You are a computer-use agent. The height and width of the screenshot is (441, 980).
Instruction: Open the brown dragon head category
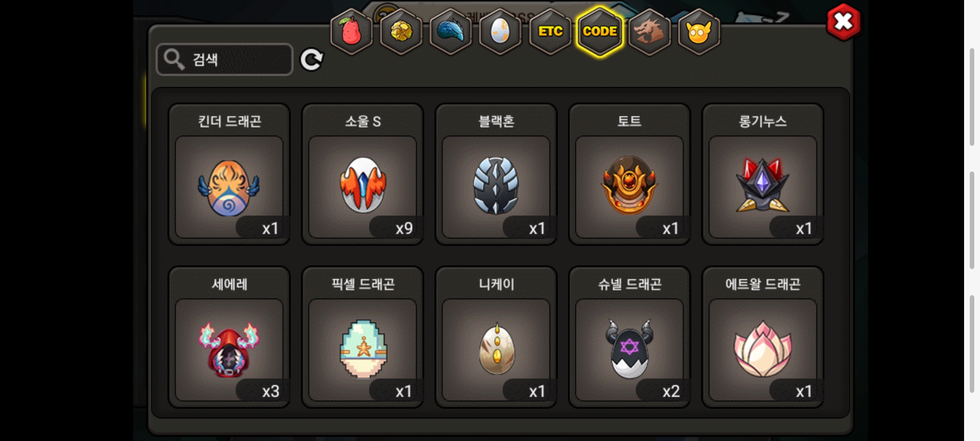coord(649,31)
